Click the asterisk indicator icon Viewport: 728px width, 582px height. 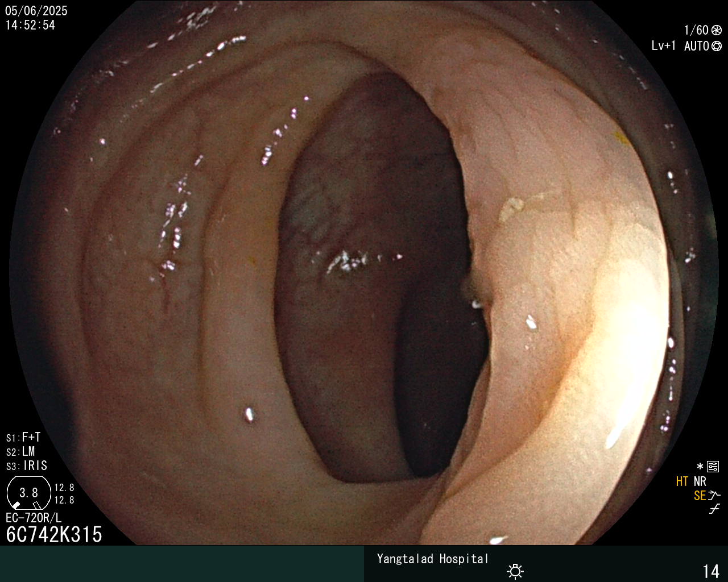pos(700,467)
